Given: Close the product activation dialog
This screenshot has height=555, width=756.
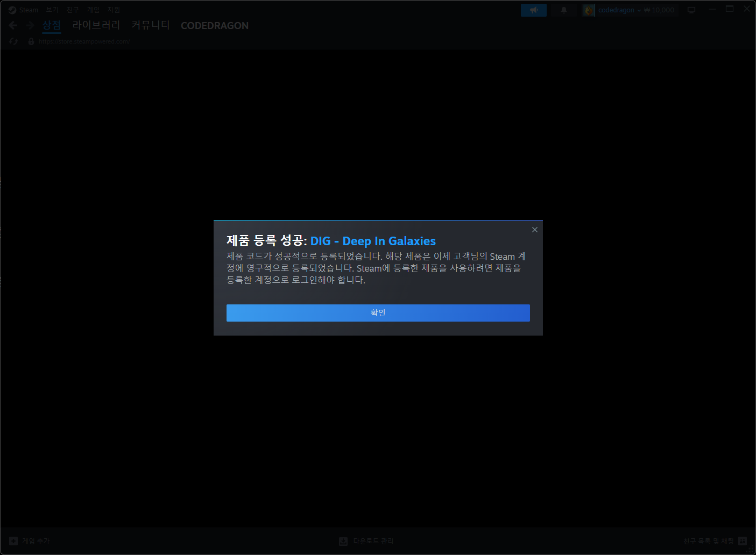Looking at the screenshot, I should pyautogui.click(x=534, y=230).
